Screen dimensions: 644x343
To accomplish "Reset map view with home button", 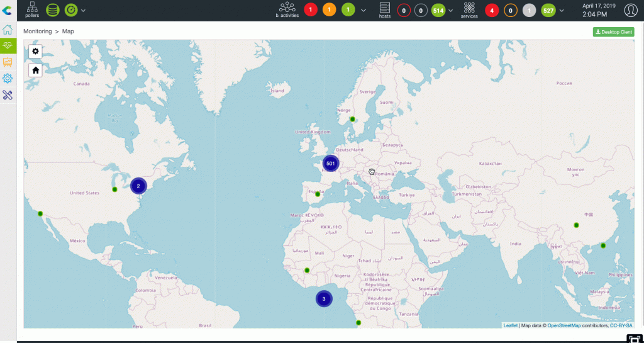I will tap(35, 70).
